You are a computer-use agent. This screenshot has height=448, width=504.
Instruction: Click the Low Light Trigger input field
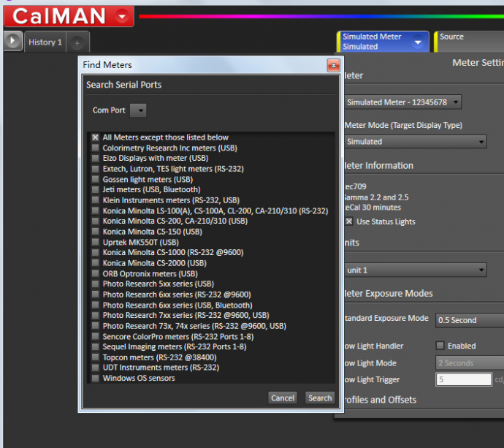pyautogui.click(x=464, y=380)
